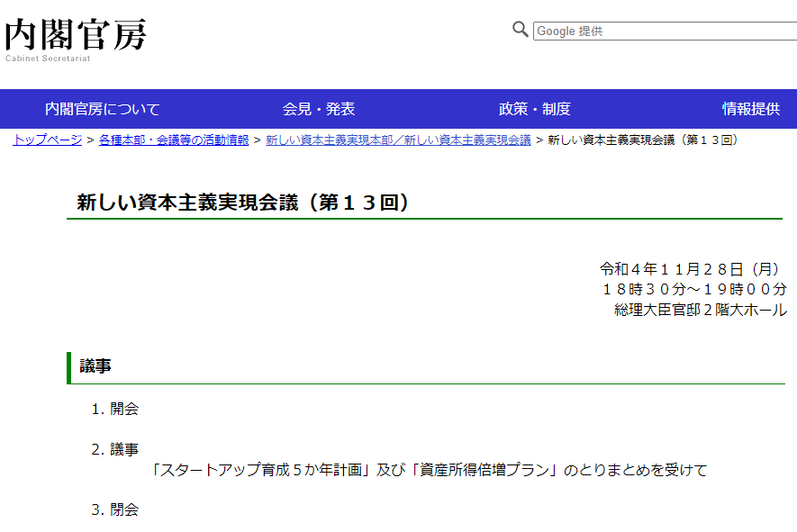This screenshot has width=797, height=532.
Task: Click the page heading 新しい資本主義実現会議(第13回)
Action: click(x=243, y=203)
